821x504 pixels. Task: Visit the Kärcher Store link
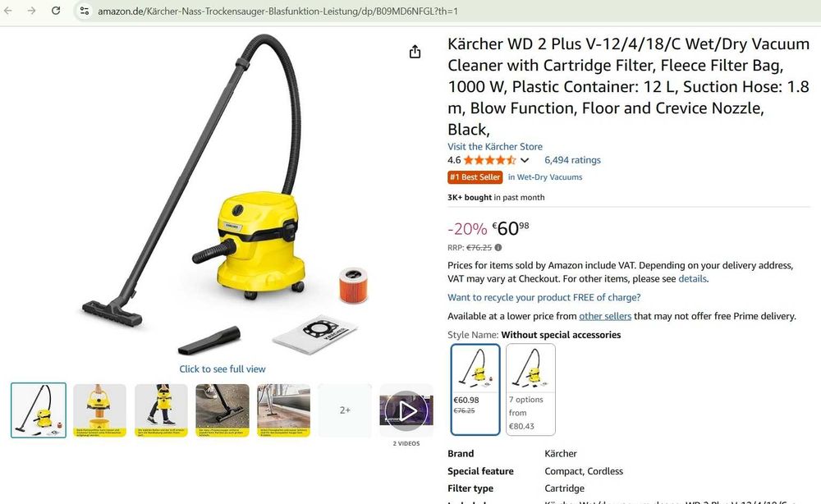[x=495, y=147]
